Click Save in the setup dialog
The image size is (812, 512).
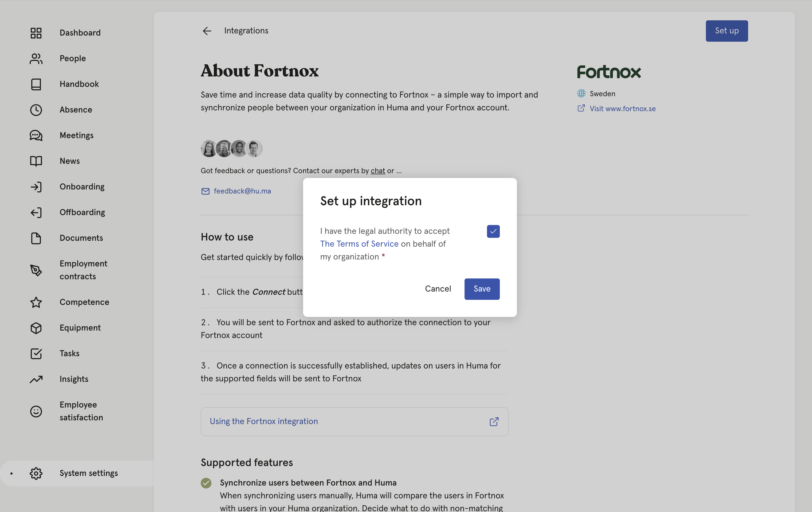482,289
